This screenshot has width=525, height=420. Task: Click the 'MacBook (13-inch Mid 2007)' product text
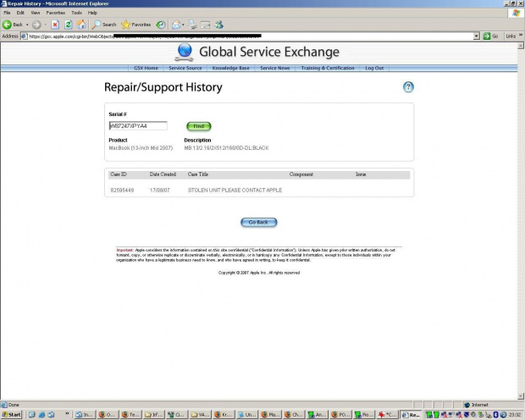point(141,148)
